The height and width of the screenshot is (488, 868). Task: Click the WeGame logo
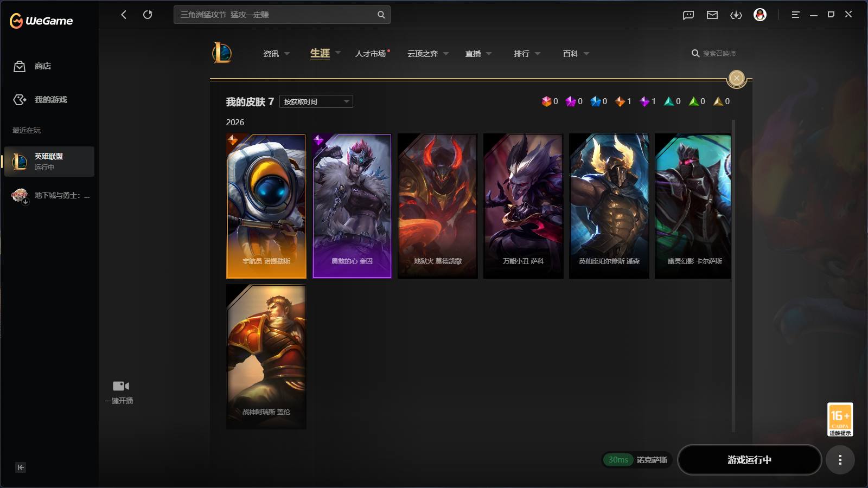41,21
